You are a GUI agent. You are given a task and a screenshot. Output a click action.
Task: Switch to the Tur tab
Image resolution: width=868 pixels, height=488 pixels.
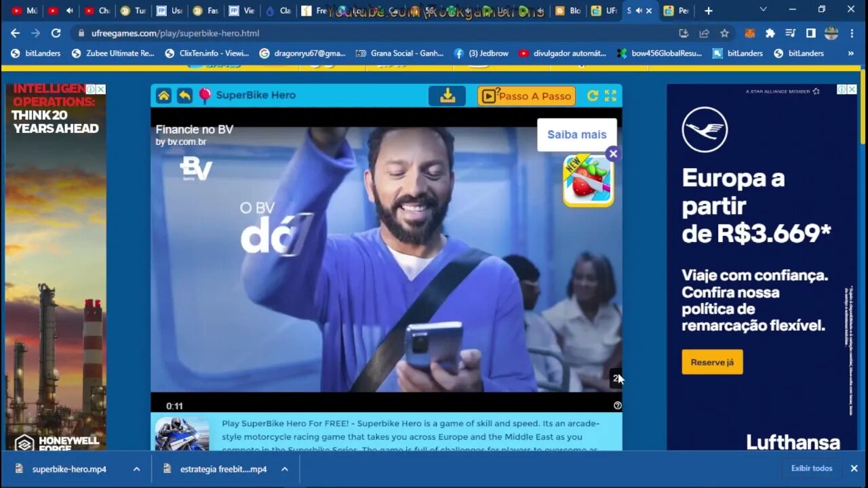(x=134, y=10)
